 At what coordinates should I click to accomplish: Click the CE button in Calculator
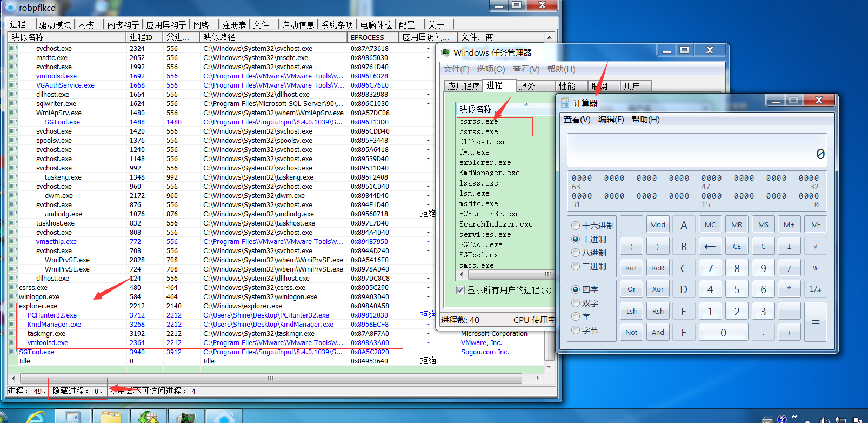(737, 246)
